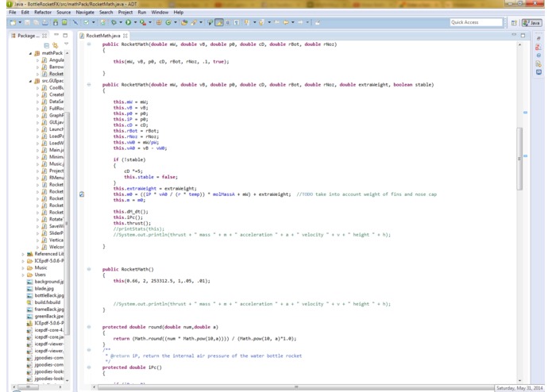Screen dimensions: 552x392
Task: Click the editor horizontal scrollbar thumb
Action: (295, 387)
